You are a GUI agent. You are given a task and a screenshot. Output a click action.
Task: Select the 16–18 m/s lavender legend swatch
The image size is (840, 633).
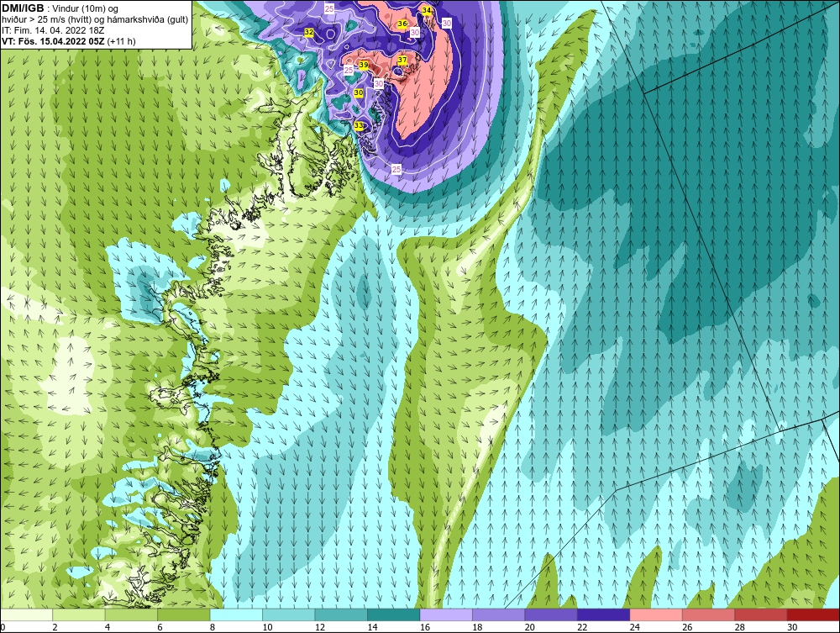click(x=446, y=615)
